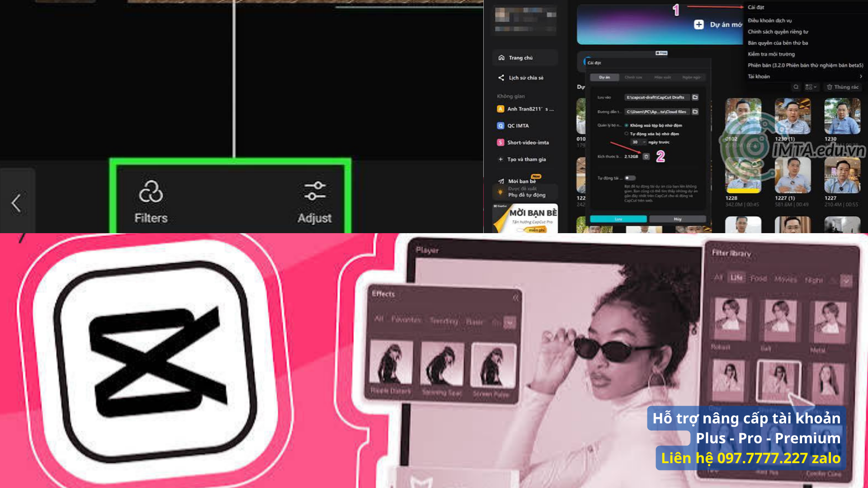This screenshot has width=868, height=488.
Task: Click Tạo và tham gia plus item
Action: (x=522, y=159)
